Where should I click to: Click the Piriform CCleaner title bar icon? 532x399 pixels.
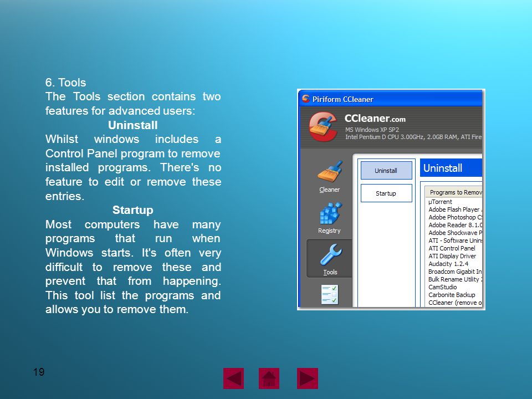click(306, 99)
